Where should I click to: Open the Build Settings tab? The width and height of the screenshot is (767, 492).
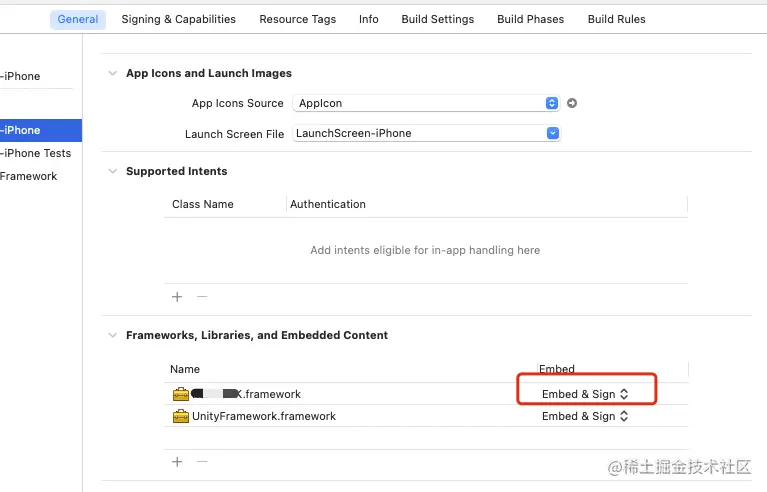pos(437,19)
